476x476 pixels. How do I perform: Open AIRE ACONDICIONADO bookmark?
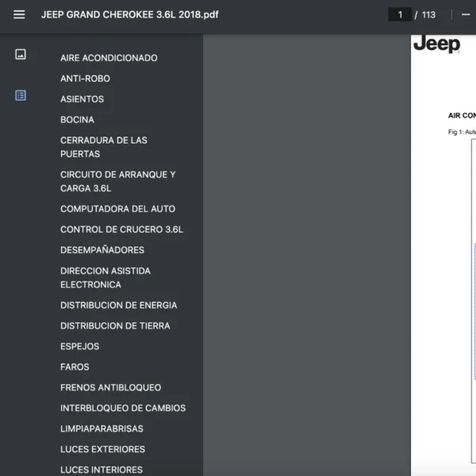[x=109, y=58]
